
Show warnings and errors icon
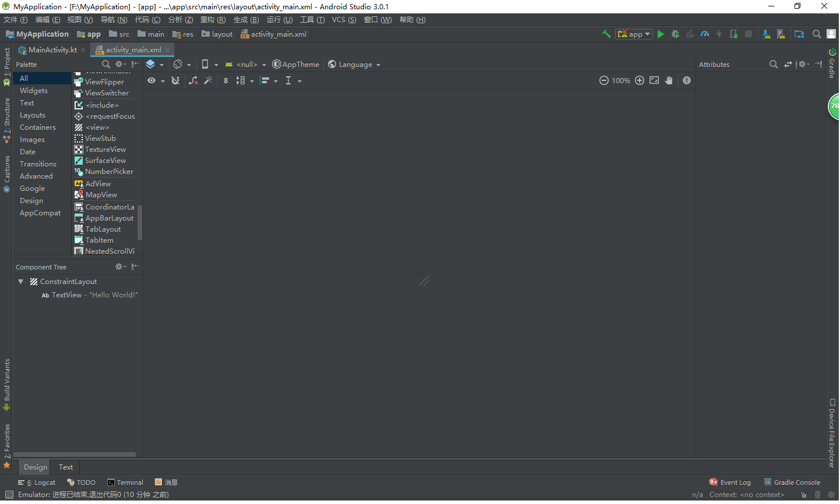(687, 81)
